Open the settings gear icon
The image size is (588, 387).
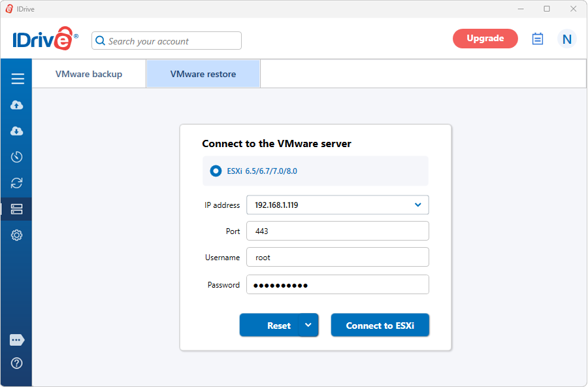click(16, 235)
